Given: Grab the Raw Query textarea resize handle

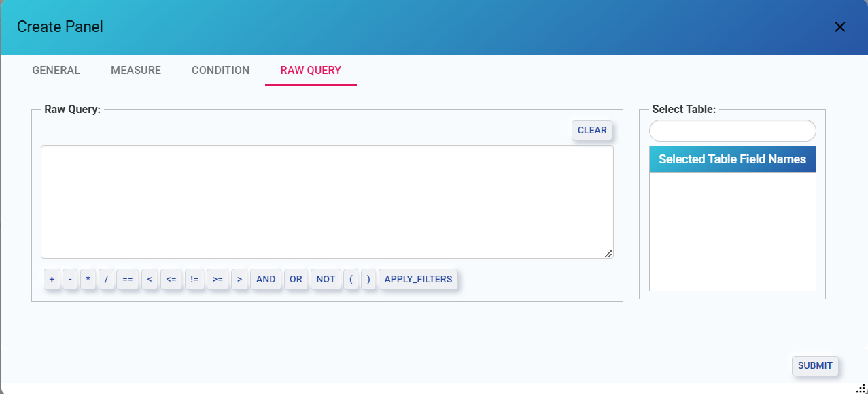Looking at the screenshot, I should (x=608, y=253).
